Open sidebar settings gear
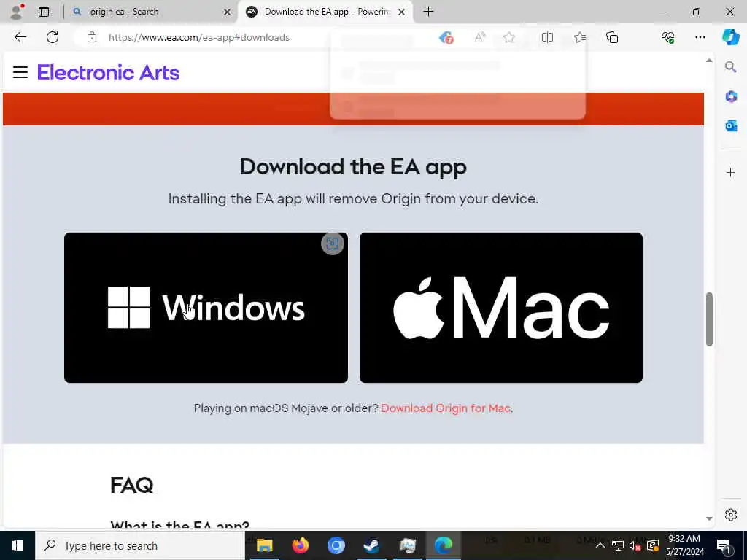The image size is (747, 560). pyautogui.click(x=731, y=515)
